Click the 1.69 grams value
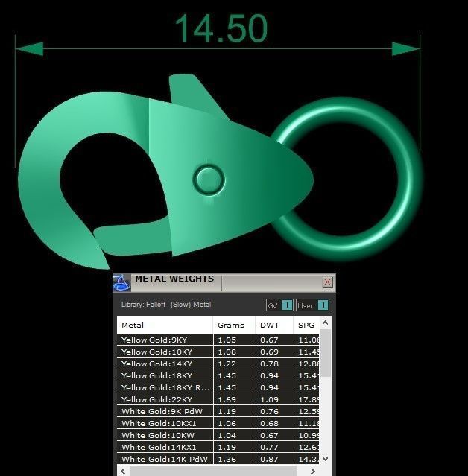This screenshot has height=476, width=468. click(x=227, y=399)
